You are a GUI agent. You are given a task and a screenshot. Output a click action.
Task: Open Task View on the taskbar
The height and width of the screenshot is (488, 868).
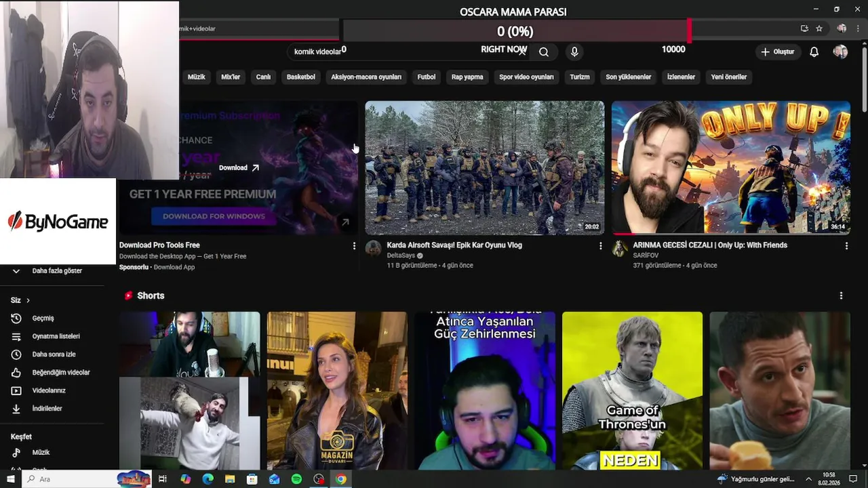coord(163,479)
